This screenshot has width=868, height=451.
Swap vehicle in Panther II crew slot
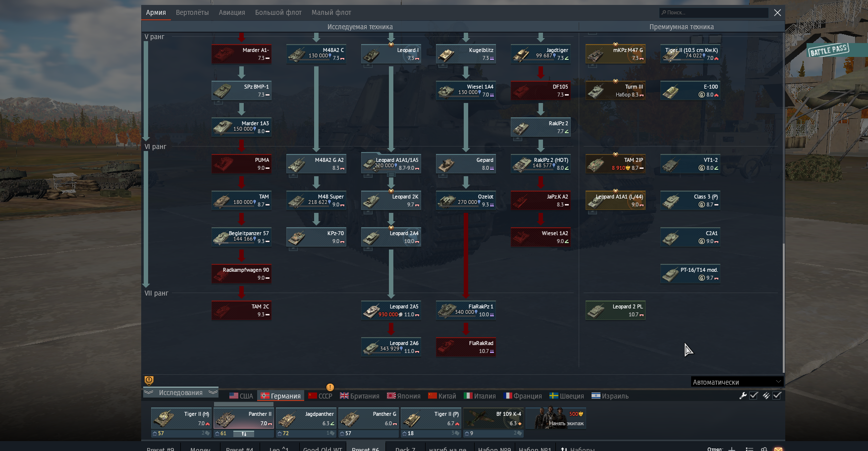pyautogui.click(x=244, y=434)
